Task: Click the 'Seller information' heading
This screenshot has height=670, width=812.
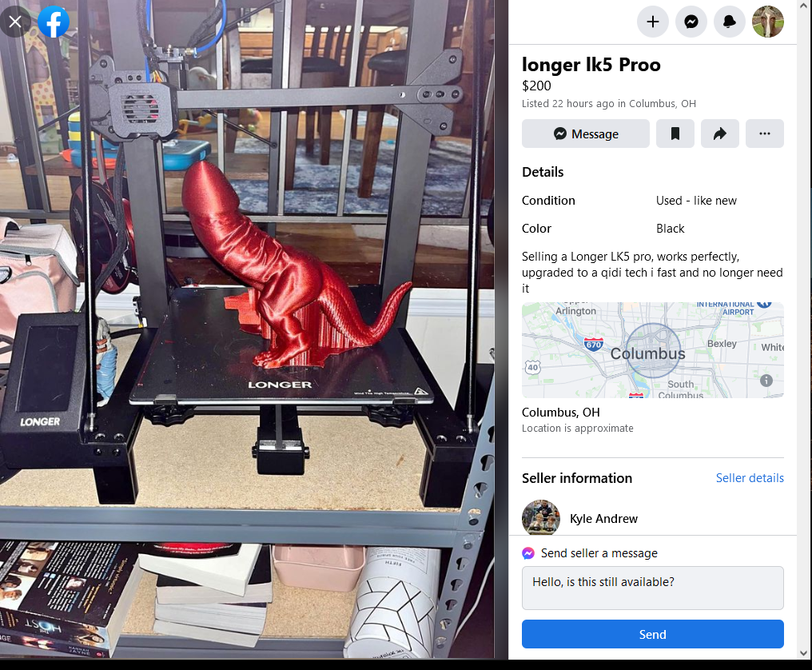Action: pos(577,478)
